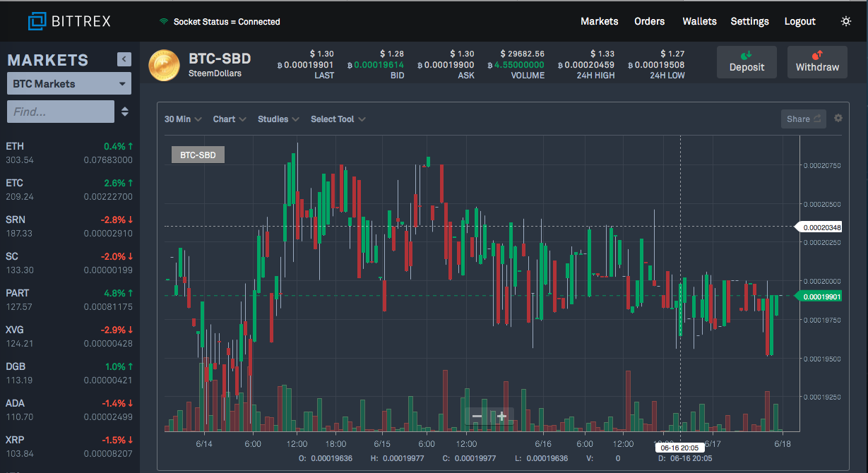The height and width of the screenshot is (473, 868).
Task: Select the XRP market row
Action: [x=69, y=447]
